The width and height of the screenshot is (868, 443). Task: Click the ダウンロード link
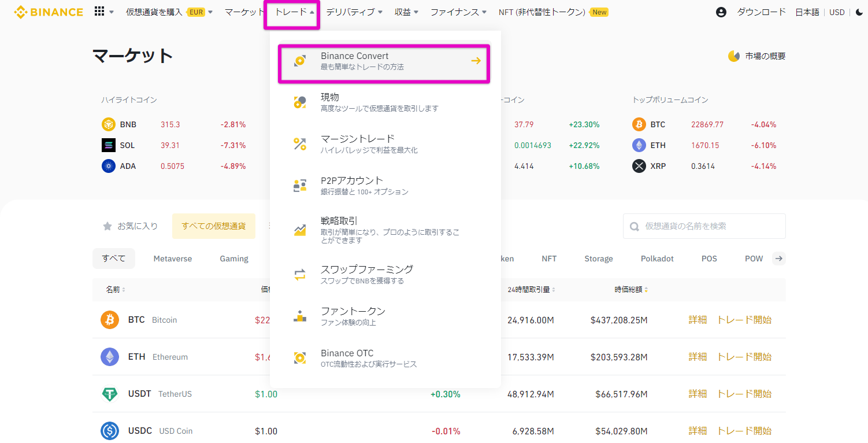point(762,12)
